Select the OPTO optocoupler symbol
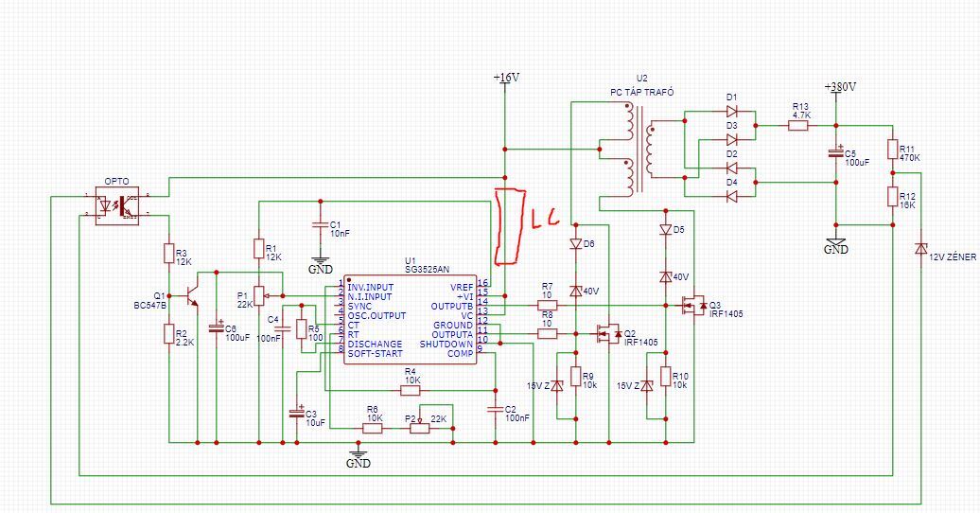This screenshot has height=513, width=980. (117, 205)
